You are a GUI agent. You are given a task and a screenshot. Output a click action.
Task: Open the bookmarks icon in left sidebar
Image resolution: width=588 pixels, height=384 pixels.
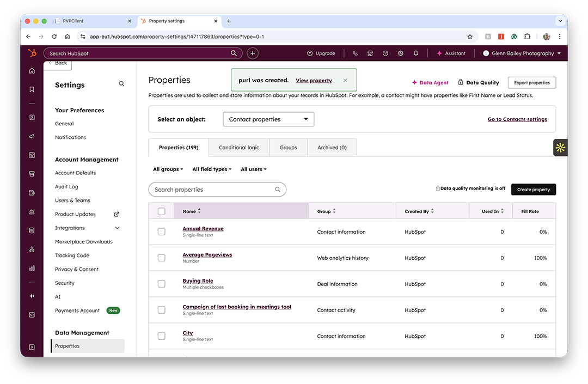click(x=32, y=89)
